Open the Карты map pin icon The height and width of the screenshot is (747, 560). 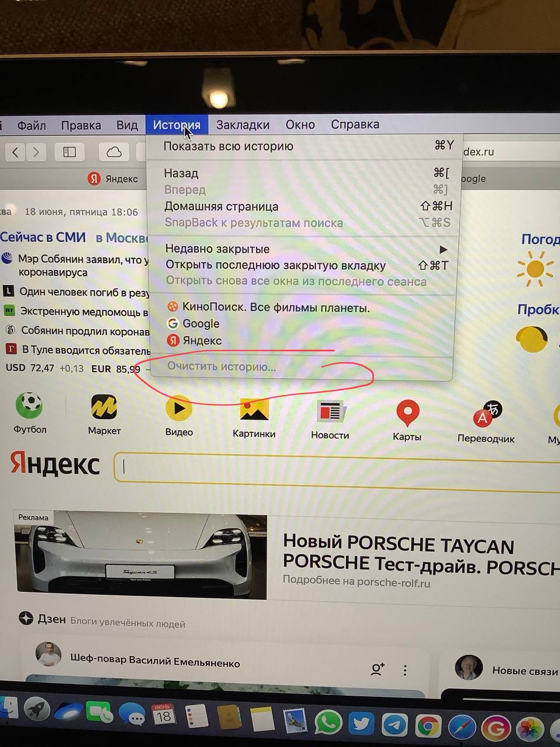[407, 413]
